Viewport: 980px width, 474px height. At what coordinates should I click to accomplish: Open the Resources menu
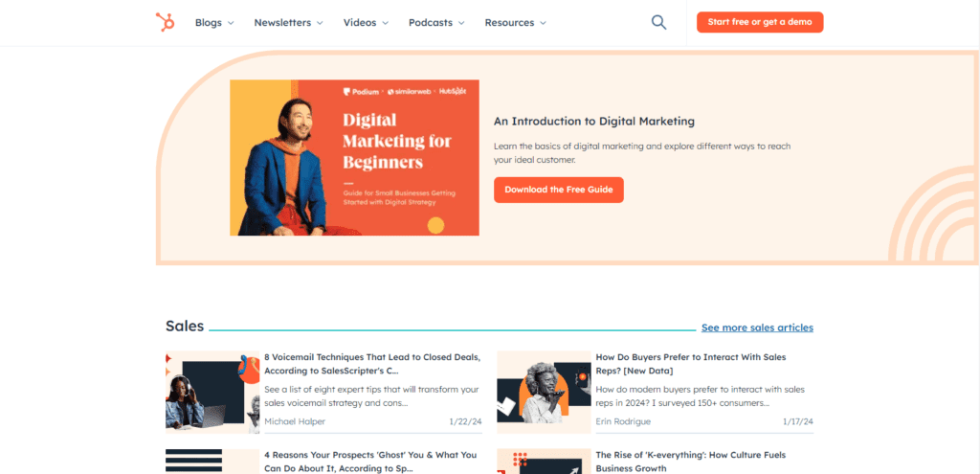pos(516,23)
